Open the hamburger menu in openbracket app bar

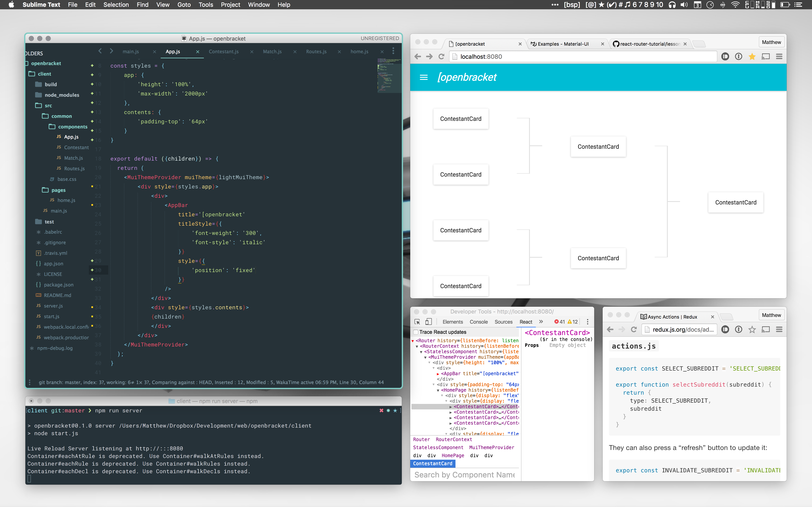click(x=424, y=78)
